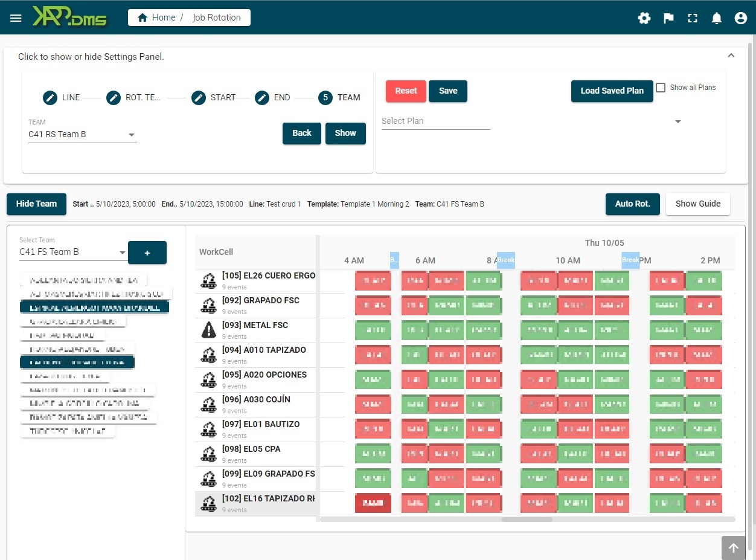
Task: Click the scroll-to-top arrow button
Action: 733,548
